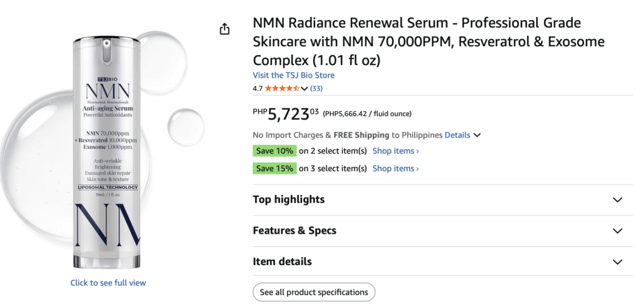This screenshot has height=305, width=644.
Task: Click the Features & Specs chevron arrow
Action: [617, 231]
